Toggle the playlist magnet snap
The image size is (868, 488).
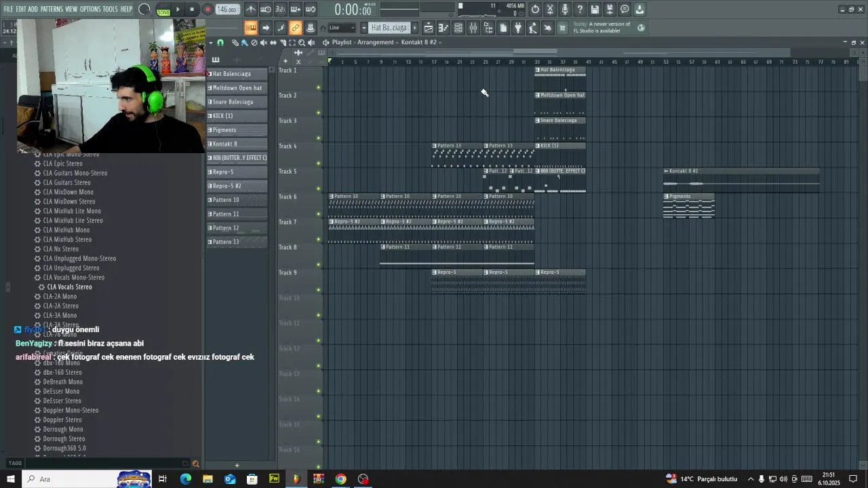(x=220, y=43)
